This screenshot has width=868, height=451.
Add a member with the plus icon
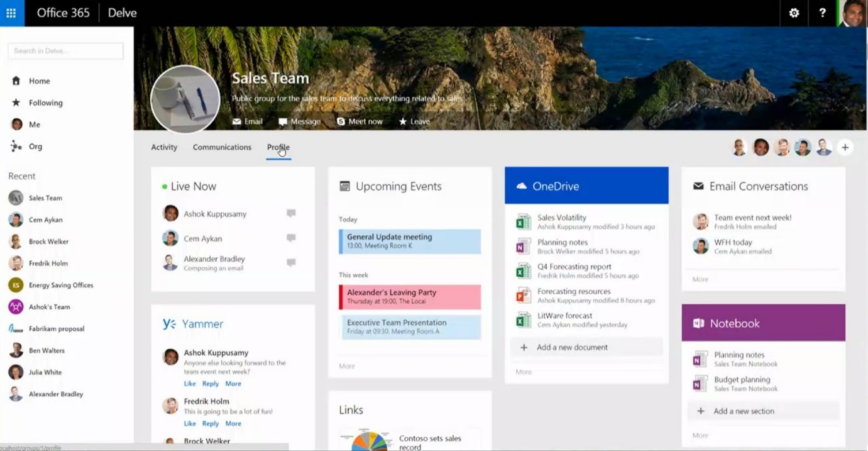845,148
